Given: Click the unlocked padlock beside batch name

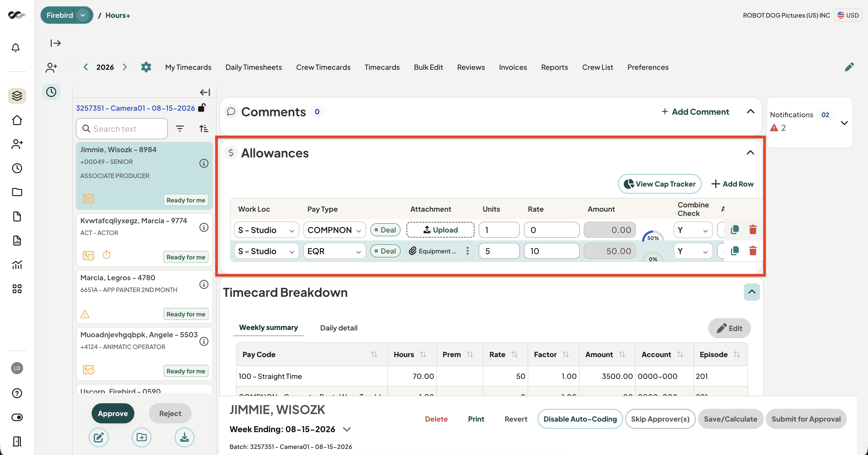Looking at the screenshot, I should (202, 108).
